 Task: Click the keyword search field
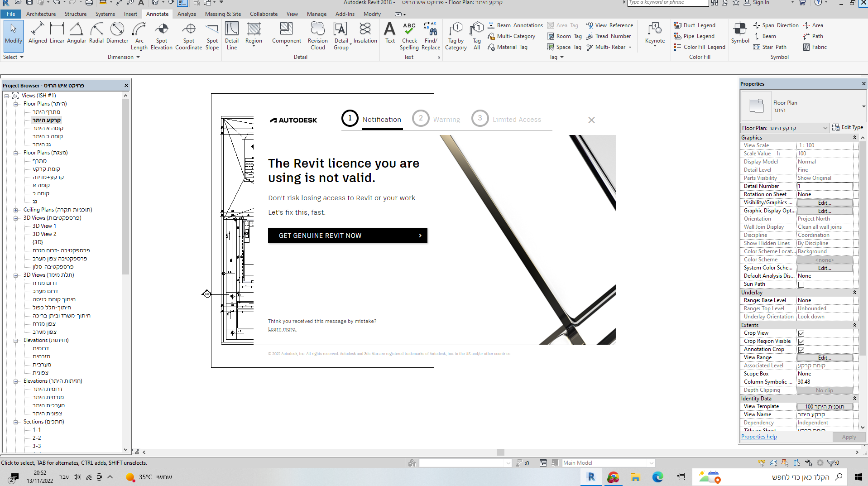667,3
